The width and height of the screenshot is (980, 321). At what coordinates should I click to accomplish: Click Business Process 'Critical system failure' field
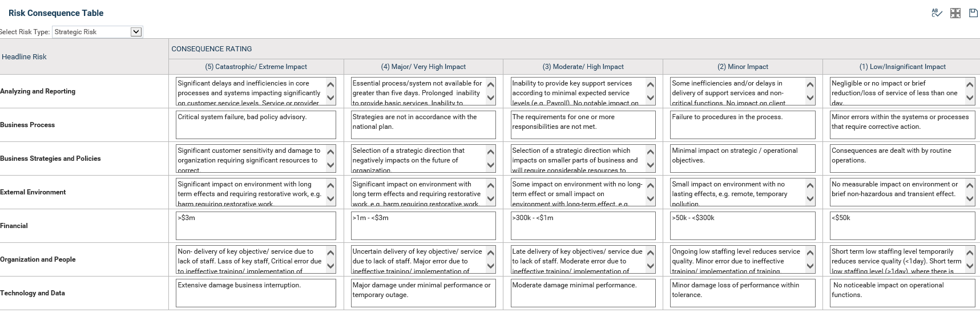pos(255,125)
